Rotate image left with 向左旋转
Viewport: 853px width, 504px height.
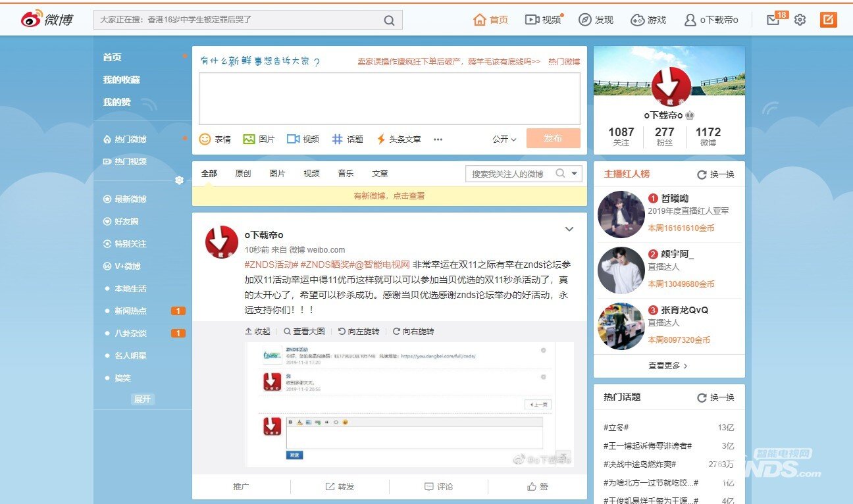[x=359, y=331]
